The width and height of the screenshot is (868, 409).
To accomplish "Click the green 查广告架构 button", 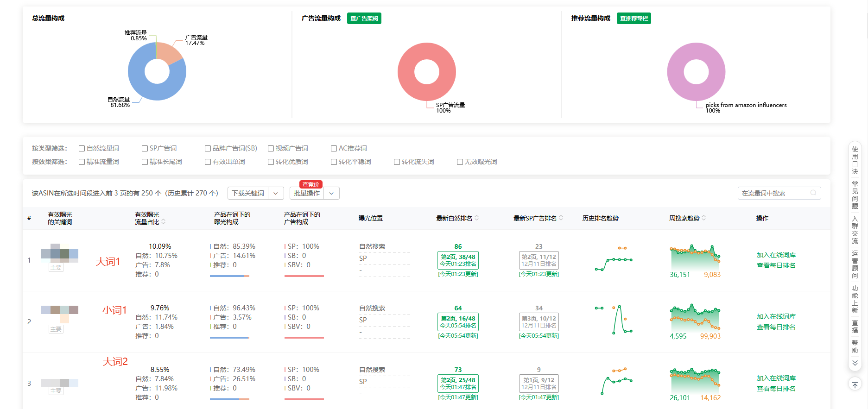I will coord(364,19).
